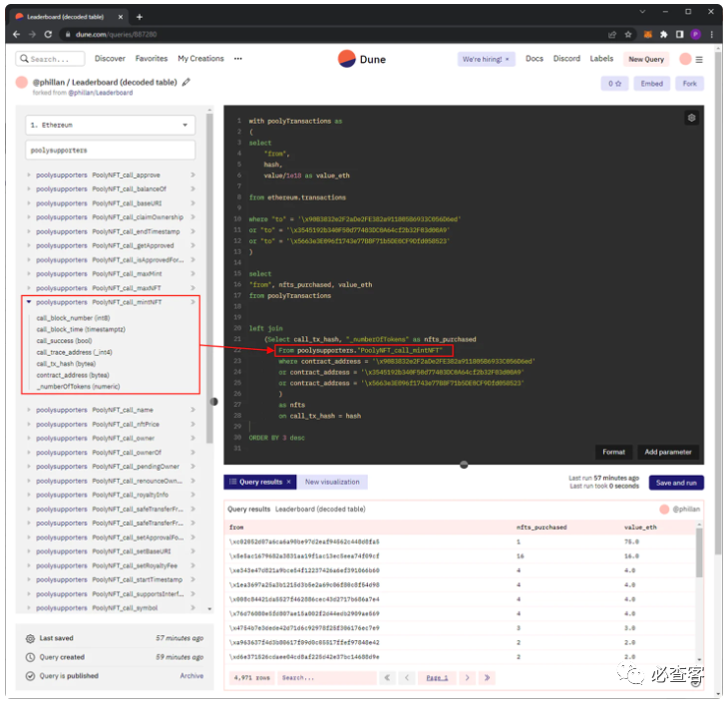Fork this query

point(689,84)
